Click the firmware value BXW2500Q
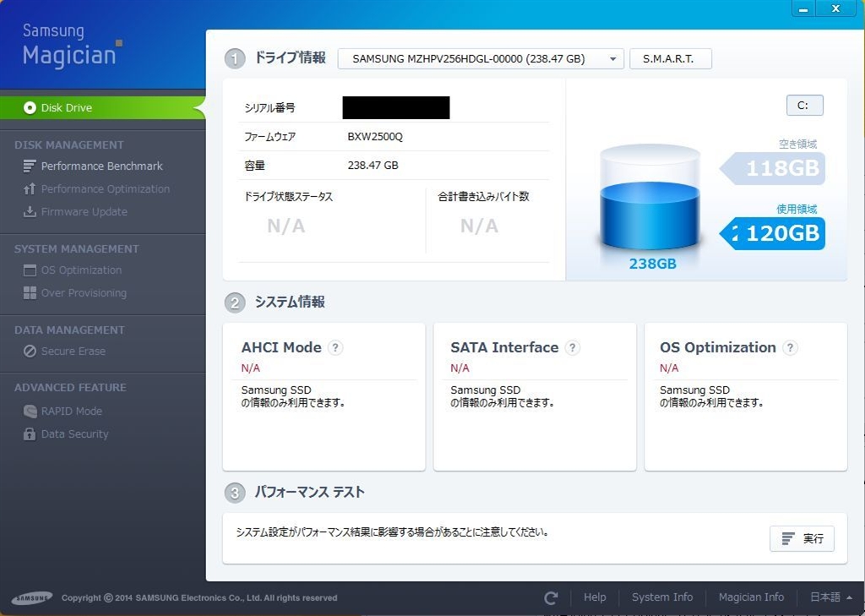Image resolution: width=865 pixels, height=616 pixels. click(x=375, y=137)
